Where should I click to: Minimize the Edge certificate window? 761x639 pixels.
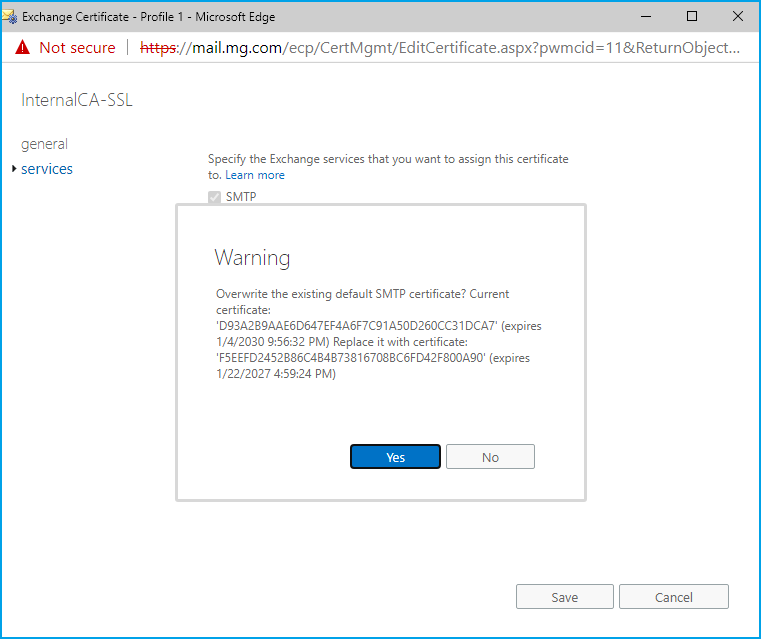645,16
